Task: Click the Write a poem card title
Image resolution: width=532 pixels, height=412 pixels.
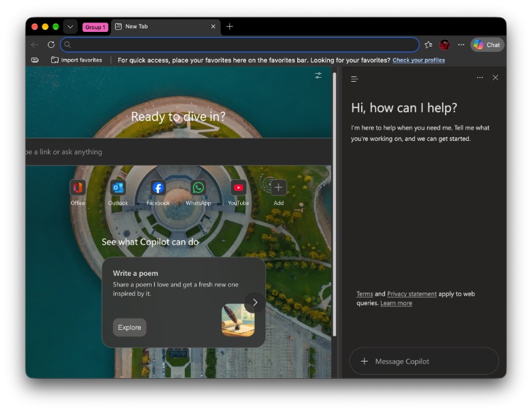Action: tap(136, 273)
